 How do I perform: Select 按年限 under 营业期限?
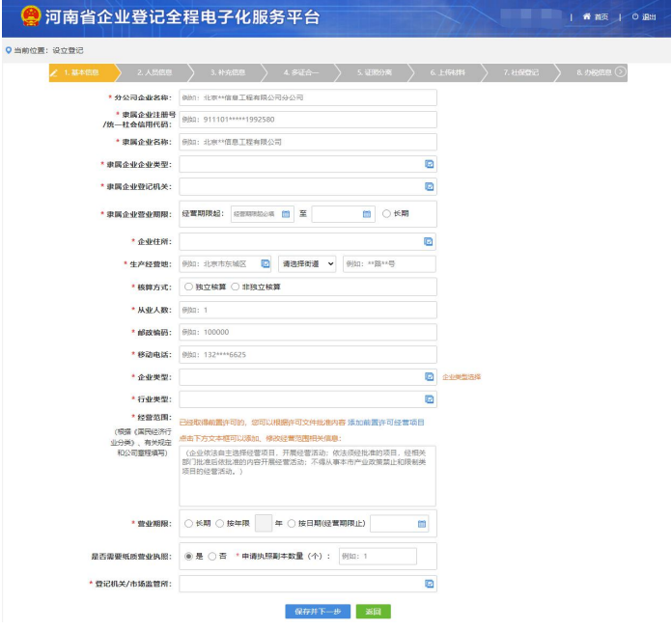[x=220, y=524]
